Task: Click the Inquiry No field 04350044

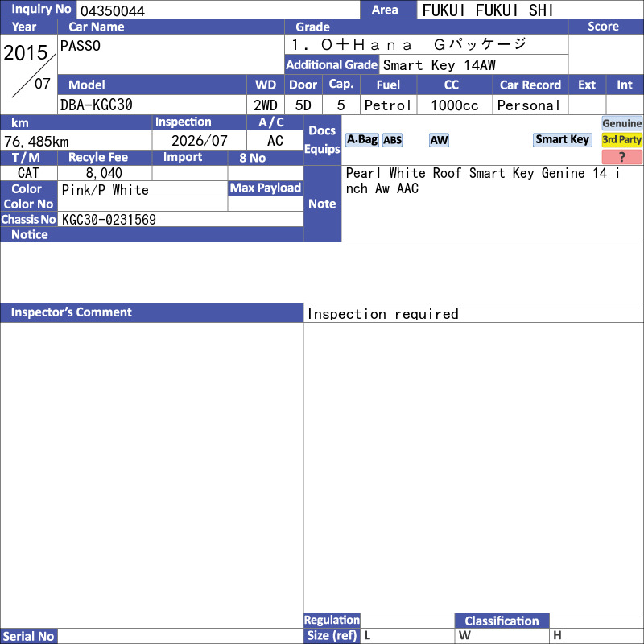Action: (x=218, y=10)
